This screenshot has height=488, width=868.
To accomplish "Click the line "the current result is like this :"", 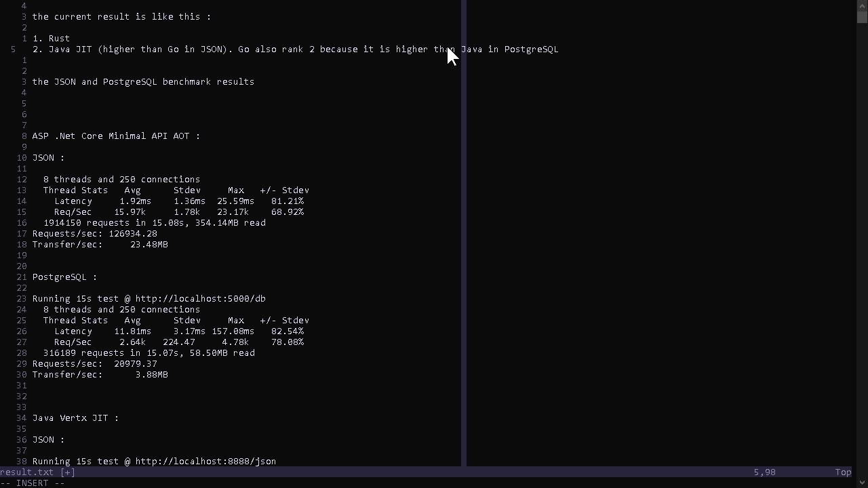I will tap(121, 17).
